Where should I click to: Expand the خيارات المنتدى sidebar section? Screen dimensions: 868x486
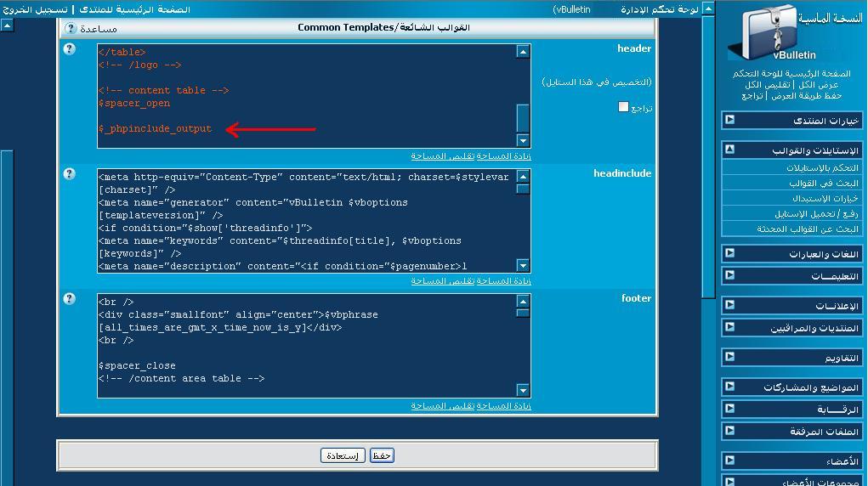coord(729,120)
